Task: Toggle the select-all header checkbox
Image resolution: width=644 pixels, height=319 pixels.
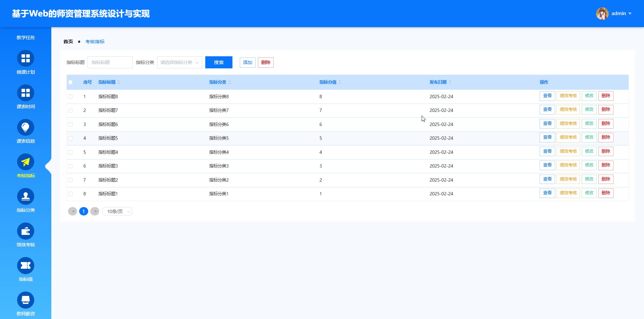Action: click(x=70, y=82)
